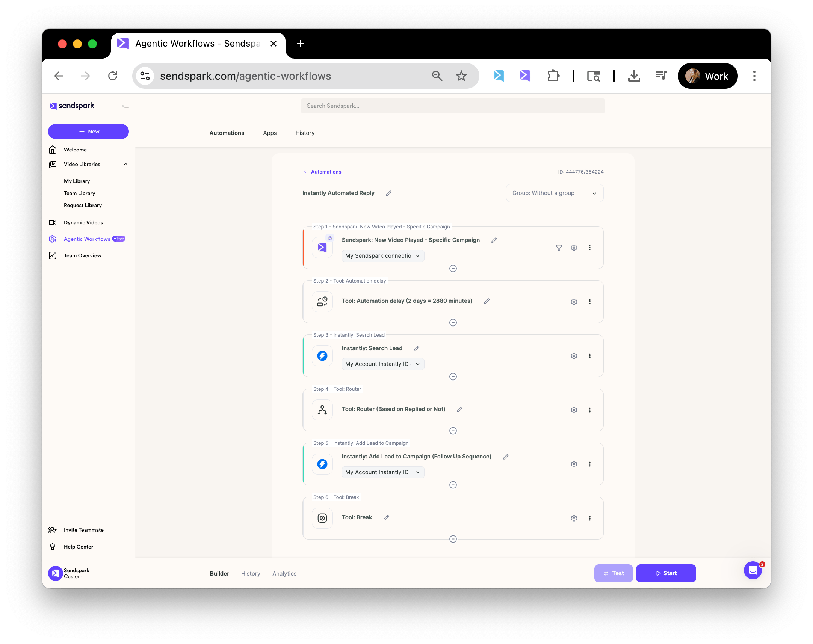
Task: Open Team Overview in the sidebar
Action: click(82, 255)
